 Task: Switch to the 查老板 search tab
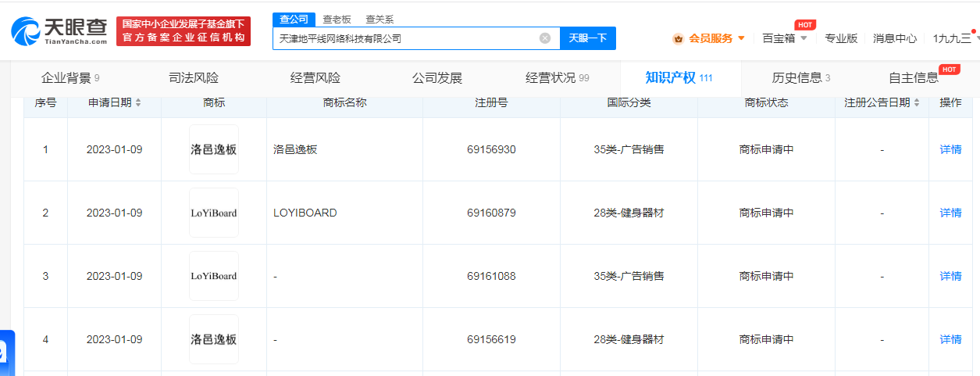tap(337, 19)
